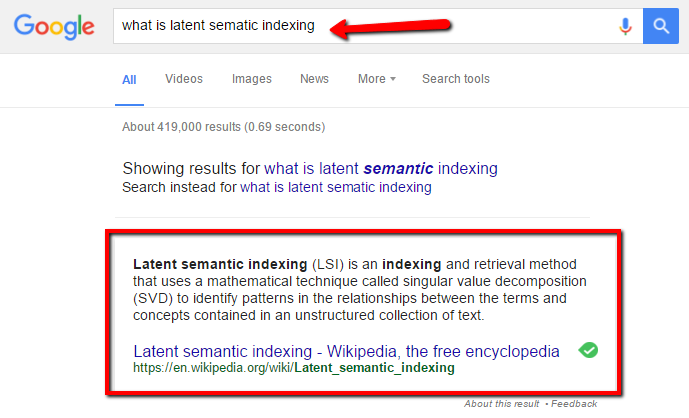Expand the More dropdown menu
Image resolution: width=689 pixels, height=418 pixels.
[x=376, y=79]
